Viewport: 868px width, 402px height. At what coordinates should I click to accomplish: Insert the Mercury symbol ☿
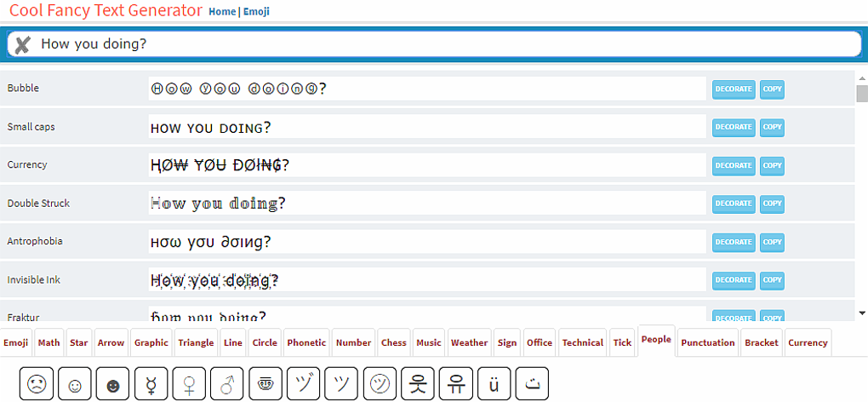tap(151, 384)
